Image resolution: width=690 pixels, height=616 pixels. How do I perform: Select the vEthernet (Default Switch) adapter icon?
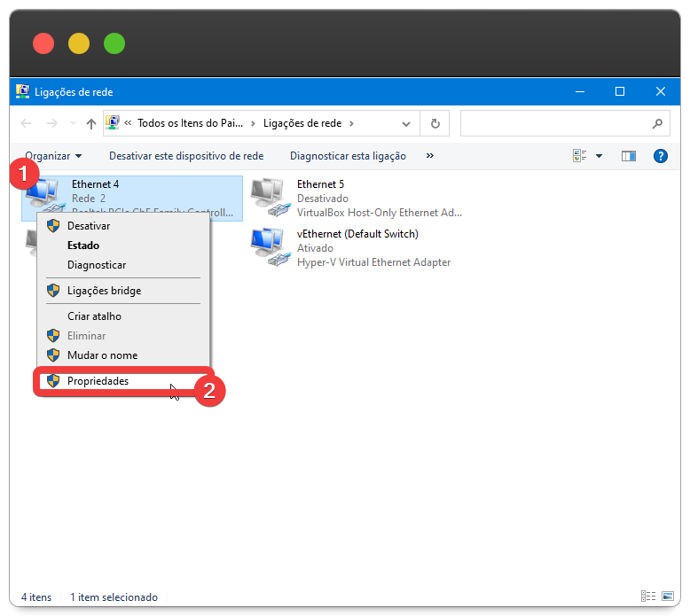pos(271,247)
